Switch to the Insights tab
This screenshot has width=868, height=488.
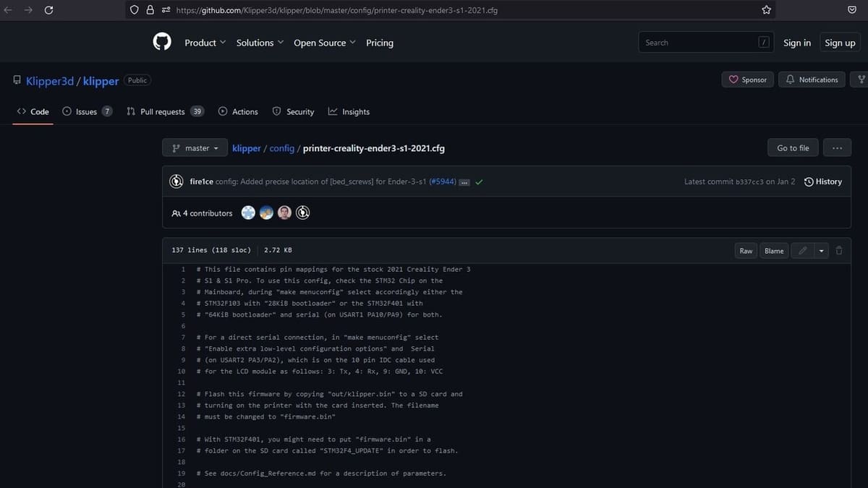point(349,111)
